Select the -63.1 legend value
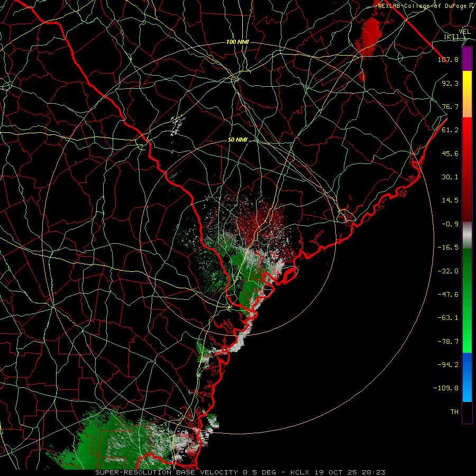Image resolution: width=476 pixels, height=476 pixels. [448, 318]
